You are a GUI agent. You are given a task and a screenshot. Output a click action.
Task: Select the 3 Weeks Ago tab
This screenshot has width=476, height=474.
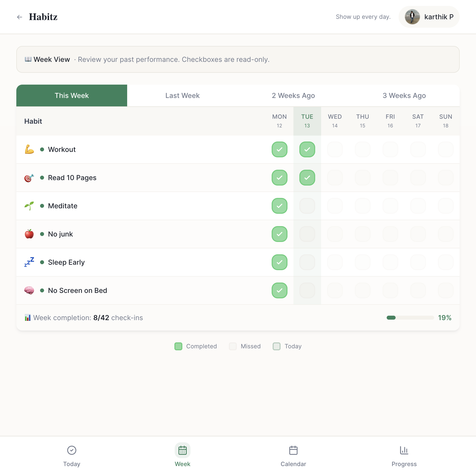click(404, 95)
